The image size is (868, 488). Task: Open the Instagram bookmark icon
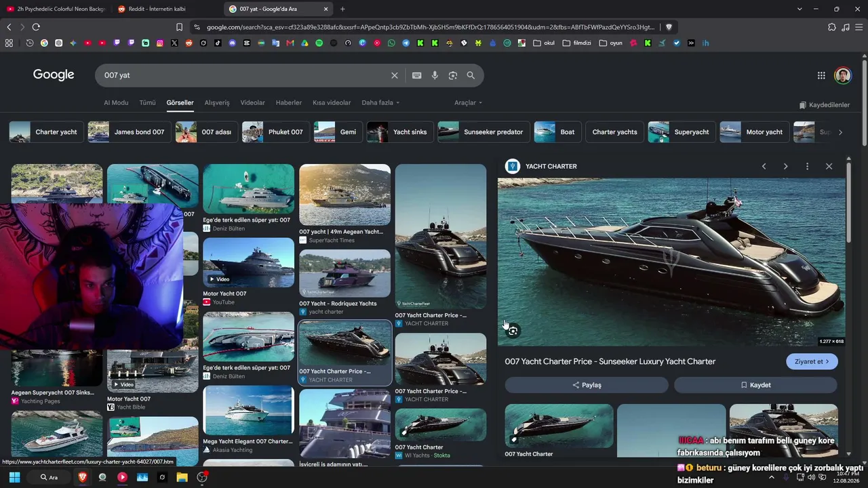[x=160, y=43]
